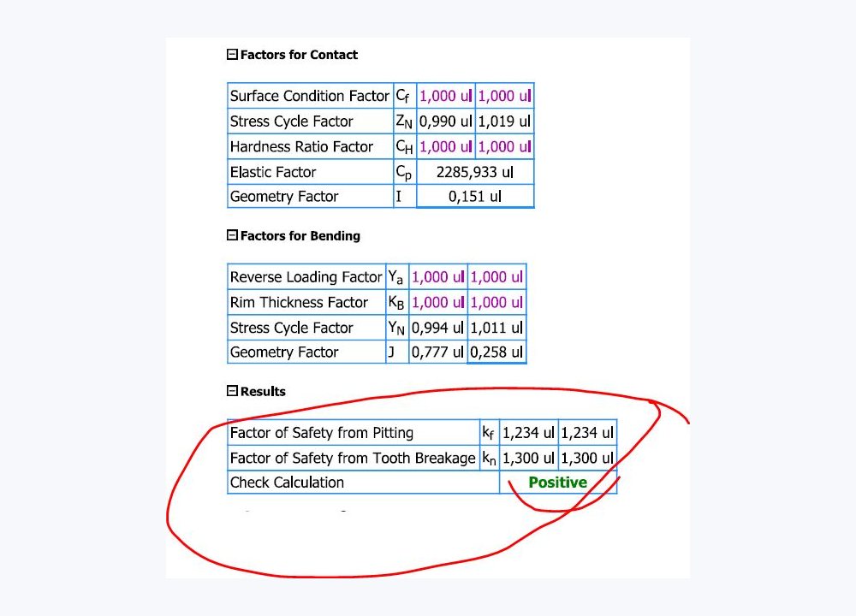Click the bending Geometry Factor 0,777 ul
The height and width of the screenshot is (616, 856).
[x=437, y=352]
